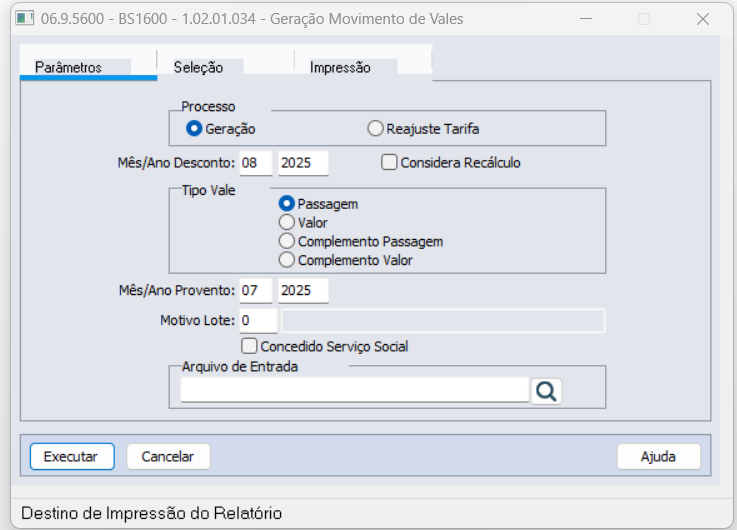Screen dimensions: 737x530
Task: Focus the Mês Provento field showing 07
Action: 256,290
